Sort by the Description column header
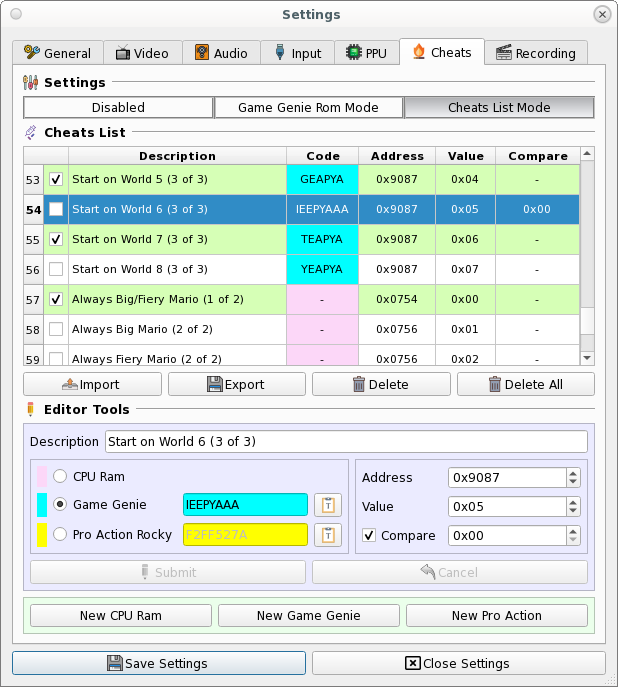 coord(177,156)
